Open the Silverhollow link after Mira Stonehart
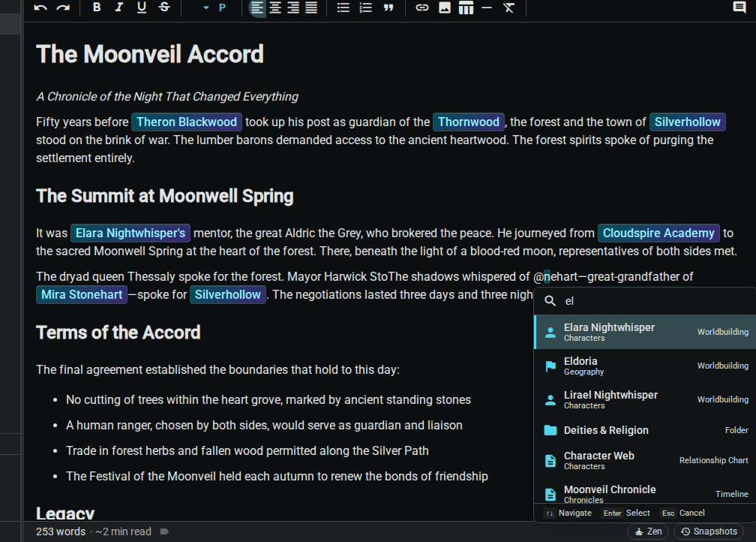756x542 pixels. coord(227,295)
